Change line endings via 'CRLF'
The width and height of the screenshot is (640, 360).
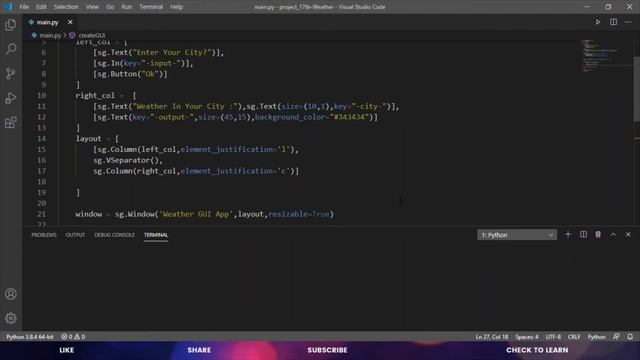tap(574, 337)
